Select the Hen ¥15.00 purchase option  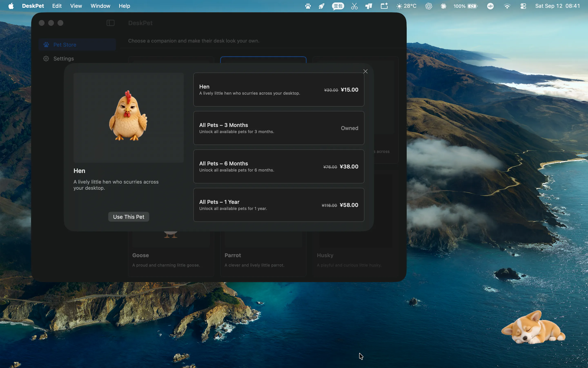point(279,90)
